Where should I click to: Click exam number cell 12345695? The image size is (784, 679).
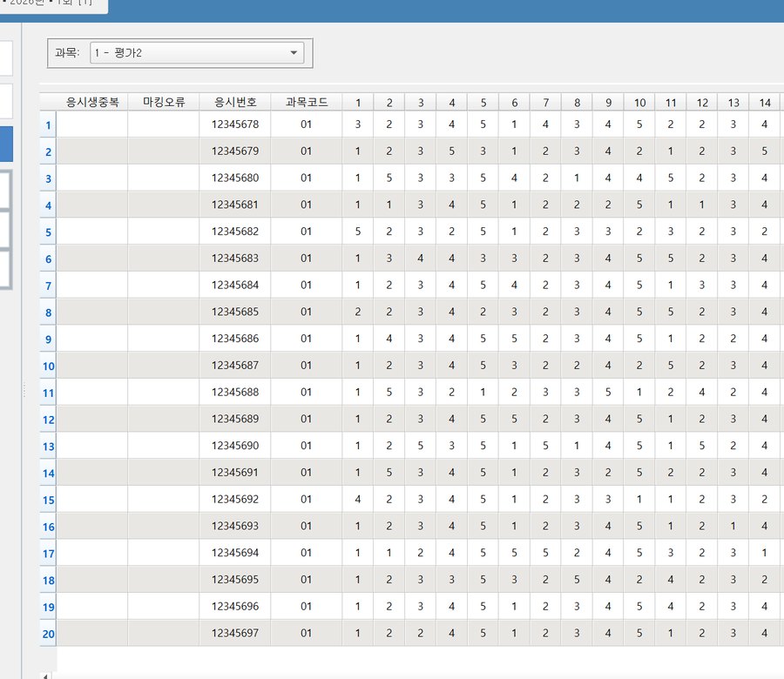[235, 580]
